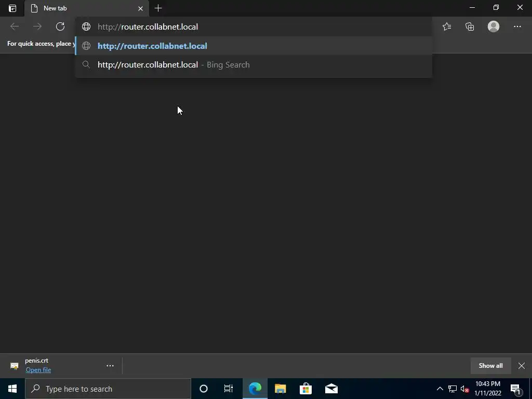
Task: Open Cortana from the taskbar
Action: pos(204,389)
